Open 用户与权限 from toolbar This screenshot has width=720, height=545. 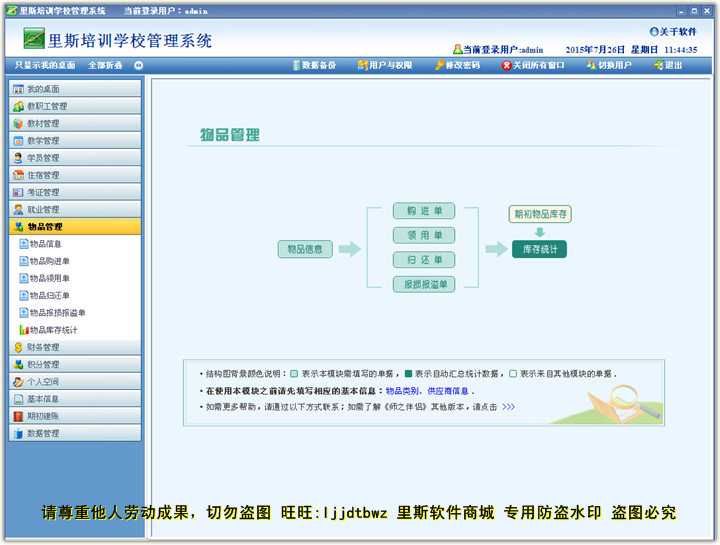click(385, 65)
